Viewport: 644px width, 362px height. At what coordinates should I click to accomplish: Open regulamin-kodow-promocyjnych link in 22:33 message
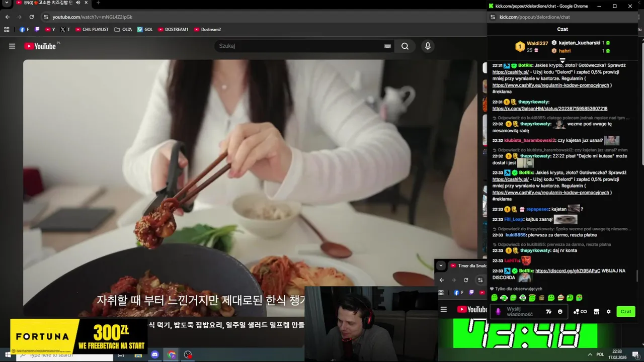pyautogui.click(x=550, y=193)
